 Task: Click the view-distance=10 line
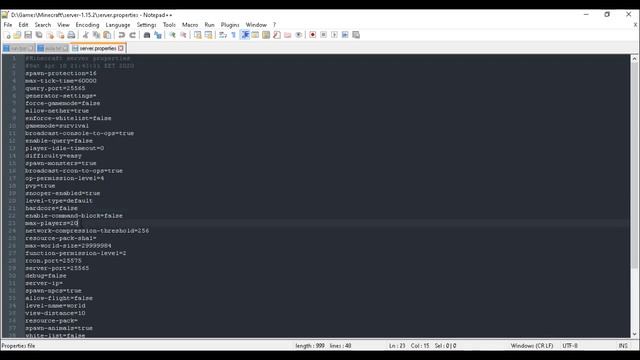click(55, 313)
